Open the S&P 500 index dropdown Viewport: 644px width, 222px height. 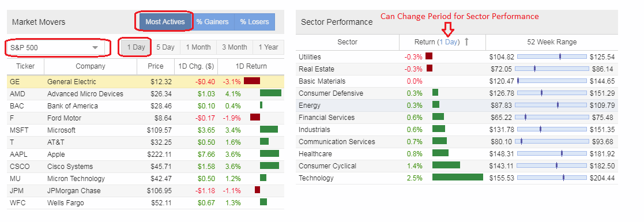pos(58,48)
